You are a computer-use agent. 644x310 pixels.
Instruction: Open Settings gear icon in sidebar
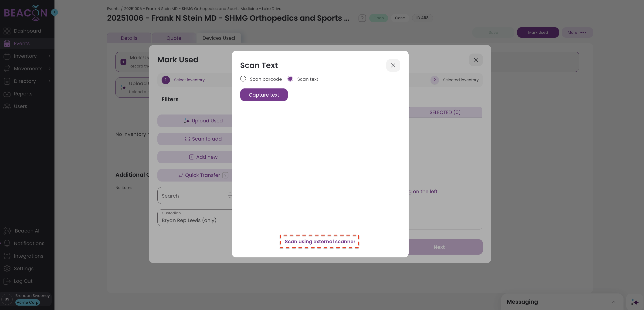pos(7,269)
